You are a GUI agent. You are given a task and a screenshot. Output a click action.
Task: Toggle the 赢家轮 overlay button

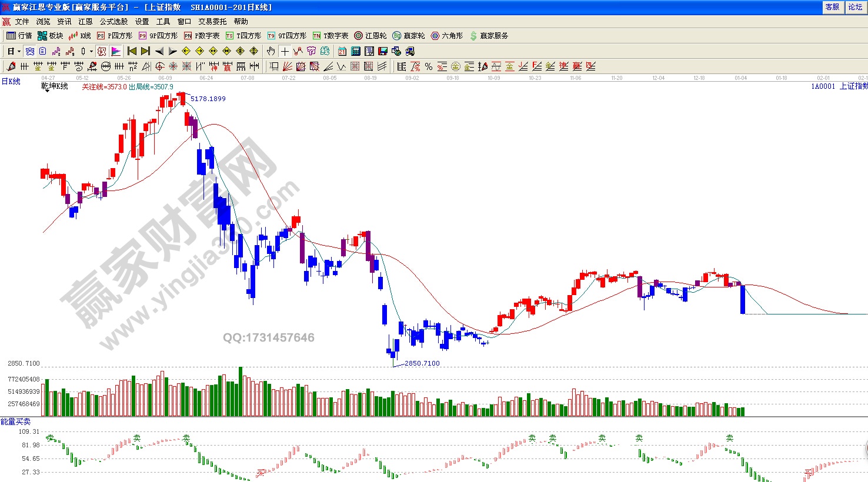coord(409,36)
